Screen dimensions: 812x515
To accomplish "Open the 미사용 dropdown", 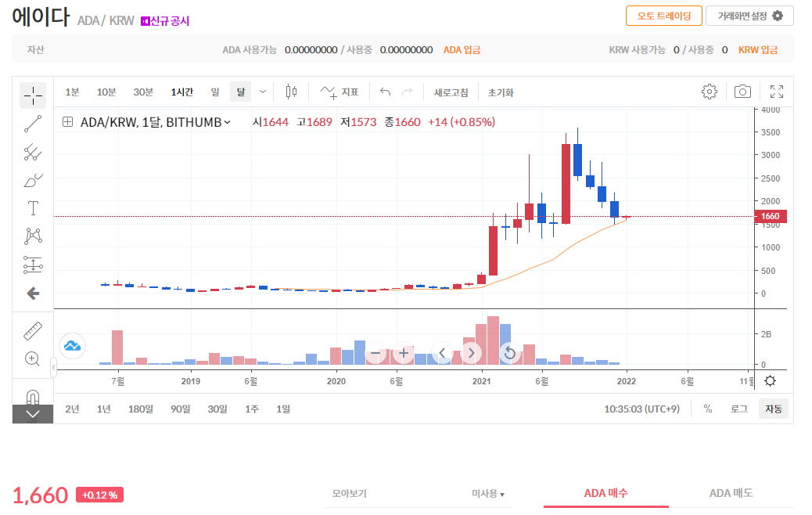I will (488, 493).
